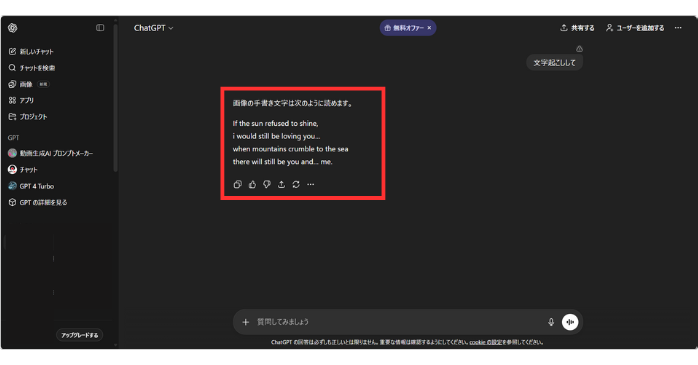Click the sidebar vertical scrollbar
The image size is (698, 365).
click(x=116, y=98)
